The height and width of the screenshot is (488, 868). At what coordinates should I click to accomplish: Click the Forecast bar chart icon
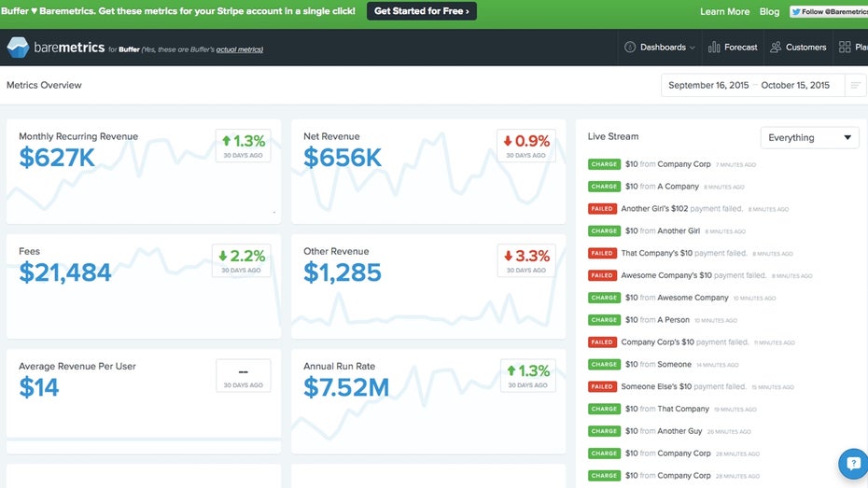[x=714, y=47]
